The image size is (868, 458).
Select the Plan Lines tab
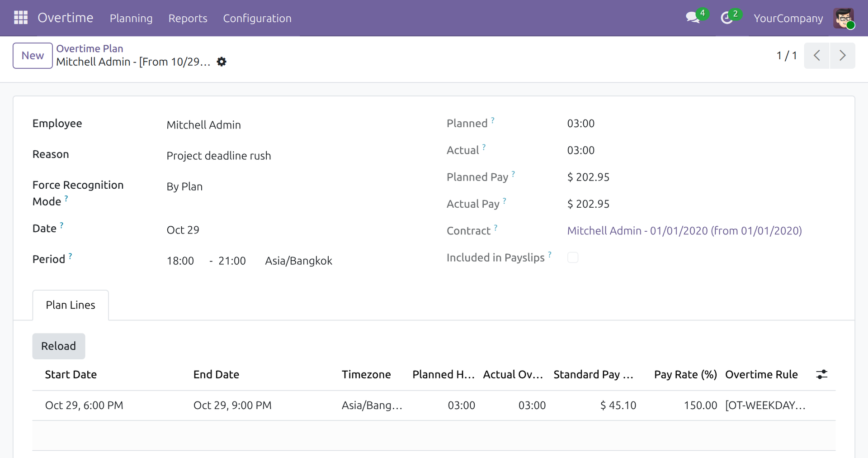coord(71,305)
